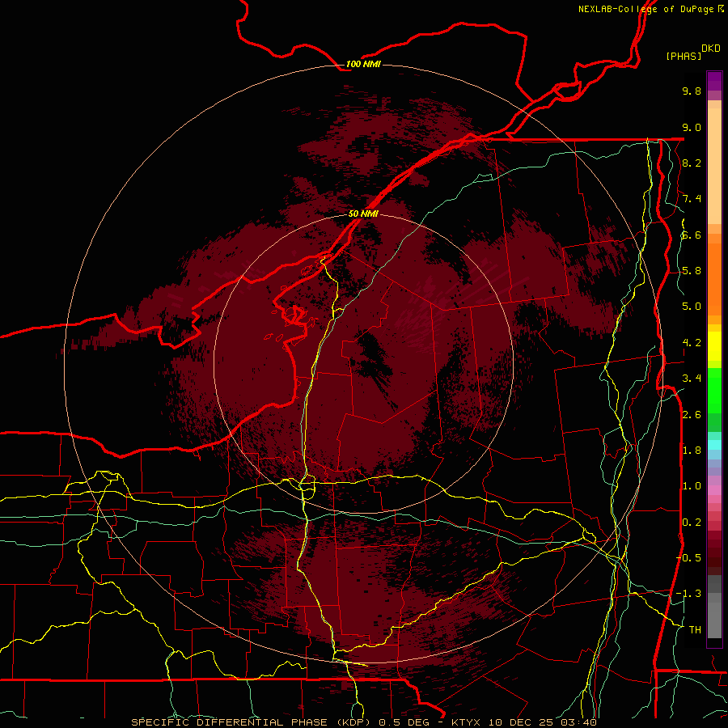Pick the orange band of the color bar

click(714, 278)
